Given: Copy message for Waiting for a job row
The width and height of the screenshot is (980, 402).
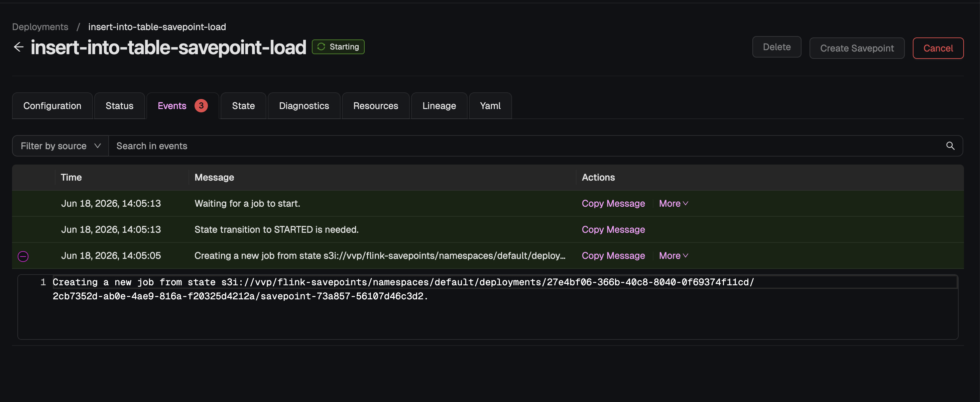Looking at the screenshot, I should [x=613, y=203].
